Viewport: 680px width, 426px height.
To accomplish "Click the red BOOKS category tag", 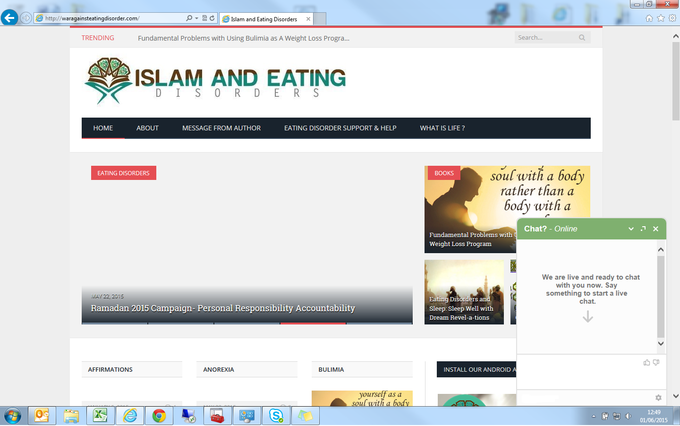I will coord(444,173).
